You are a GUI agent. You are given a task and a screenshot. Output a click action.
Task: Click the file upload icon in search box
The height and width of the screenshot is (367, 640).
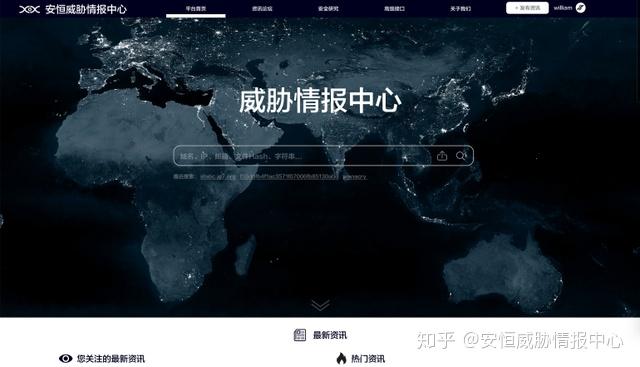pyautogui.click(x=442, y=156)
